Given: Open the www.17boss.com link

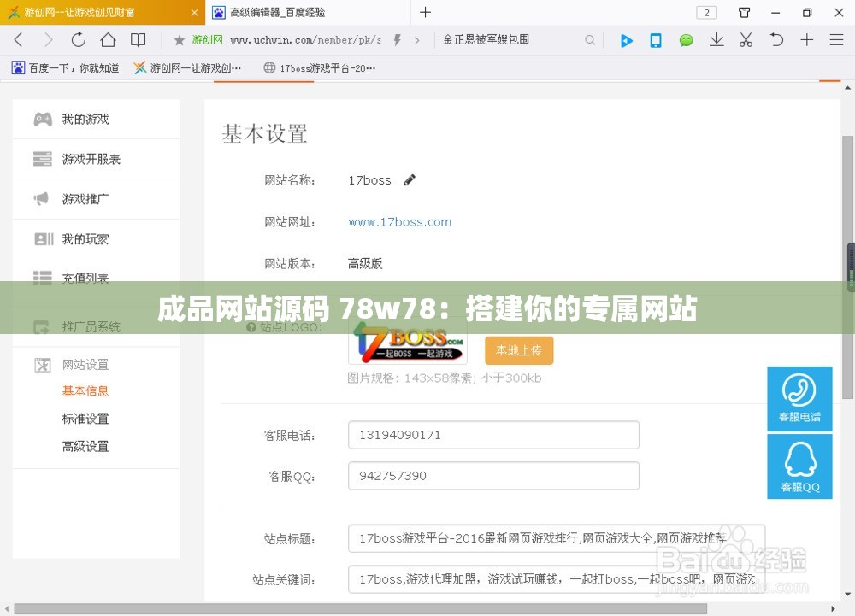Looking at the screenshot, I should [399, 222].
